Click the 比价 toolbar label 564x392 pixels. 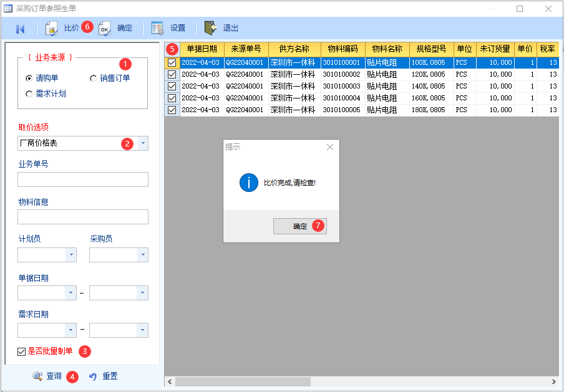72,28
